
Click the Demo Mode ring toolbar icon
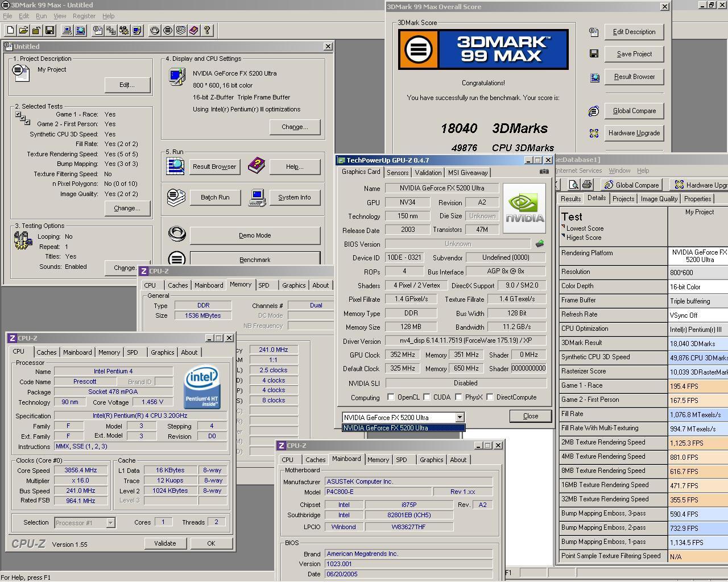pyautogui.click(x=155, y=30)
